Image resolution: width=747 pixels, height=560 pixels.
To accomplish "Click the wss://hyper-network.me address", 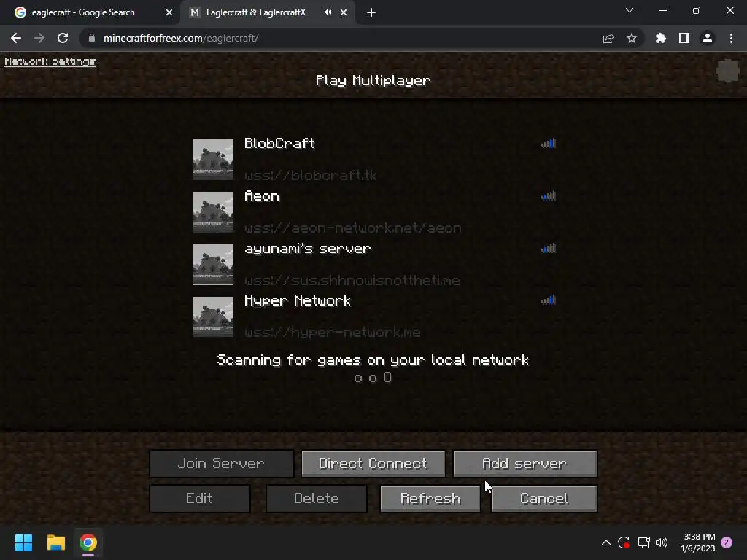I will (x=333, y=332).
